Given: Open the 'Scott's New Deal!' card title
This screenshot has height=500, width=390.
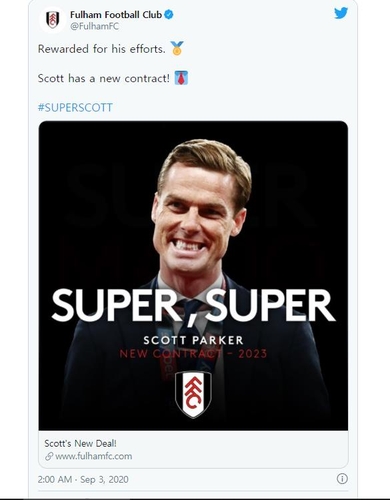Looking at the screenshot, I should pyautogui.click(x=80, y=443).
